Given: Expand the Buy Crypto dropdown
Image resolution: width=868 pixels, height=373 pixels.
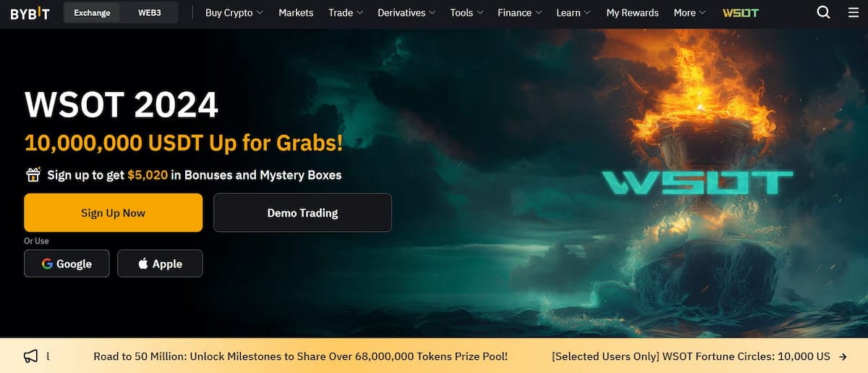Looking at the screenshot, I should [x=234, y=13].
